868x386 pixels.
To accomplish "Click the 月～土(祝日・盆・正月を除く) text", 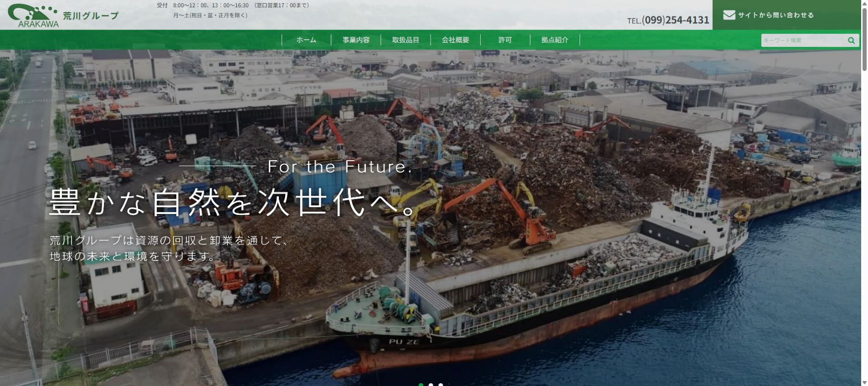I will point(210,15).
